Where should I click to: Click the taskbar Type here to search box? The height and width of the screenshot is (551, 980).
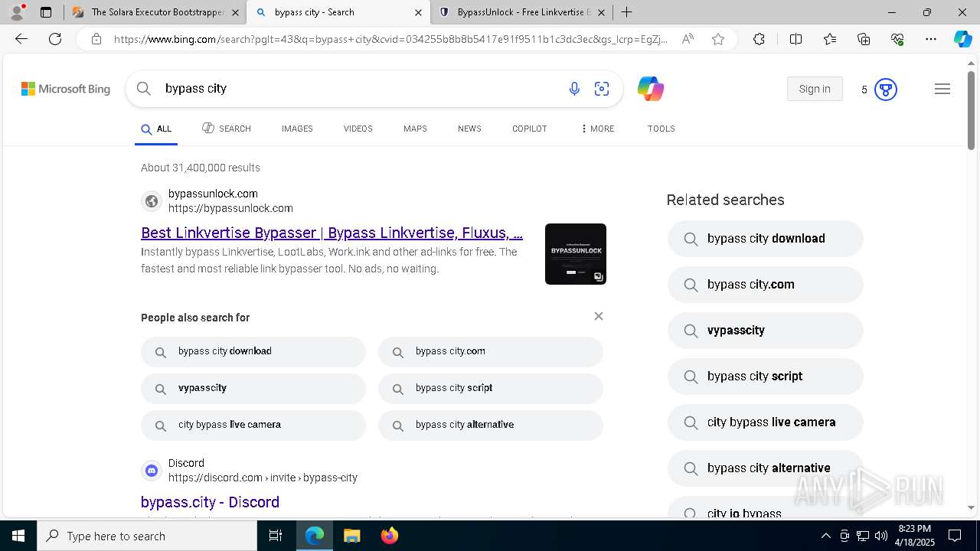pyautogui.click(x=147, y=536)
